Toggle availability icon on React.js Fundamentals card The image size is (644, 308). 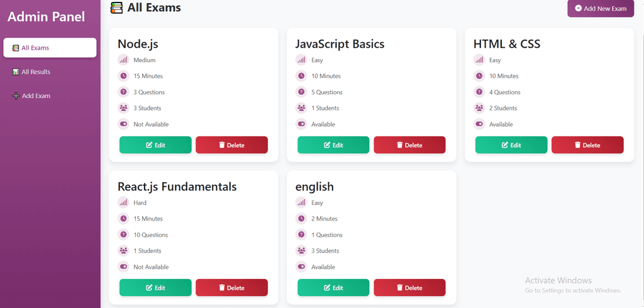(123, 267)
